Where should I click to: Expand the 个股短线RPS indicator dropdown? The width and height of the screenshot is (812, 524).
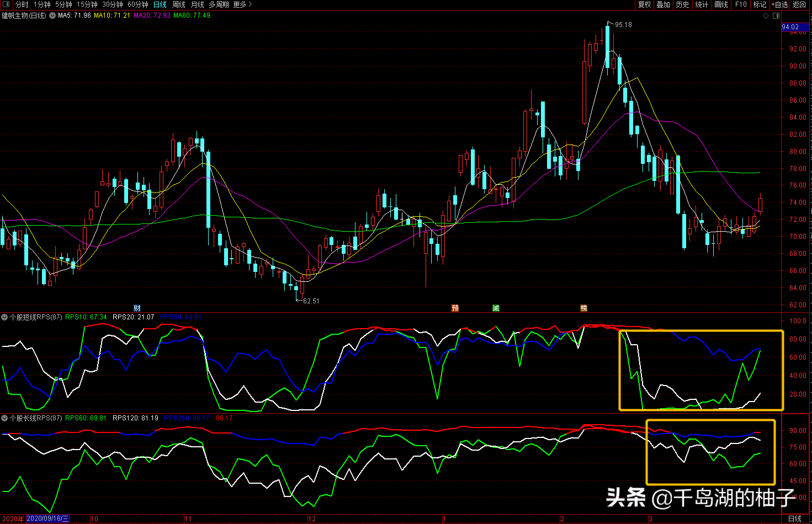click(4, 317)
